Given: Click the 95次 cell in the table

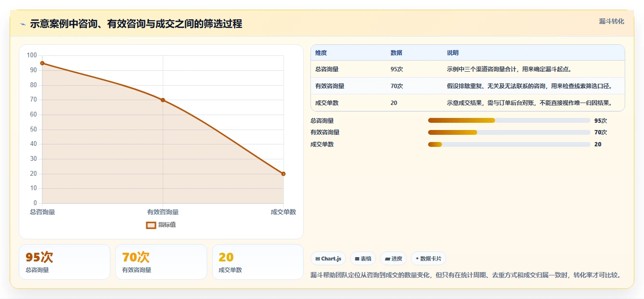Looking at the screenshot, I should click(397, 69).
